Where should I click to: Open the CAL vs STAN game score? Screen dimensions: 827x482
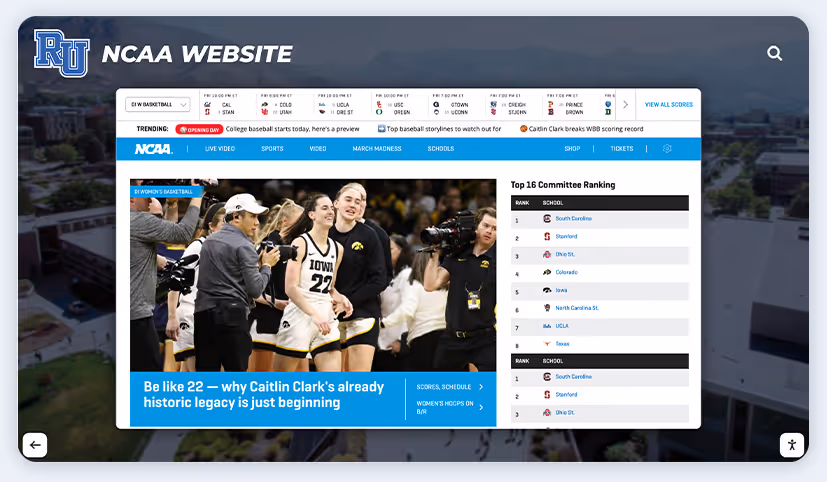227,105
